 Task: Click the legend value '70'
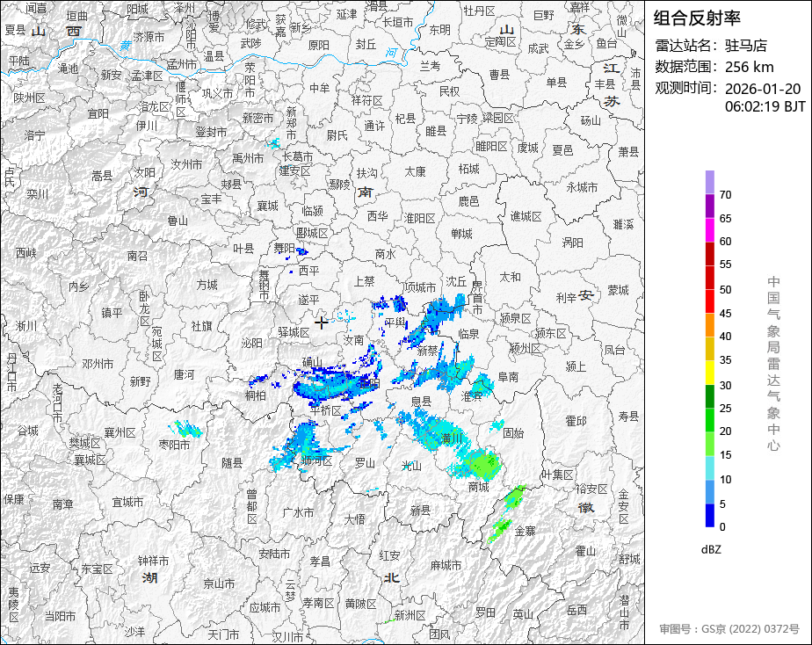coord(726,194)
